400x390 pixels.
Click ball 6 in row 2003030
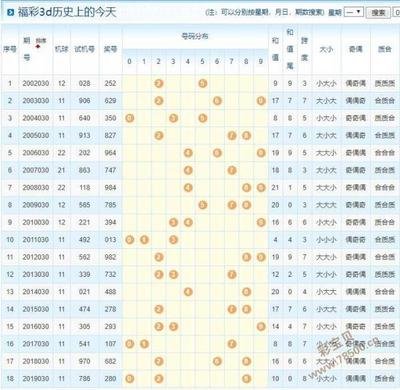[217, 101]
